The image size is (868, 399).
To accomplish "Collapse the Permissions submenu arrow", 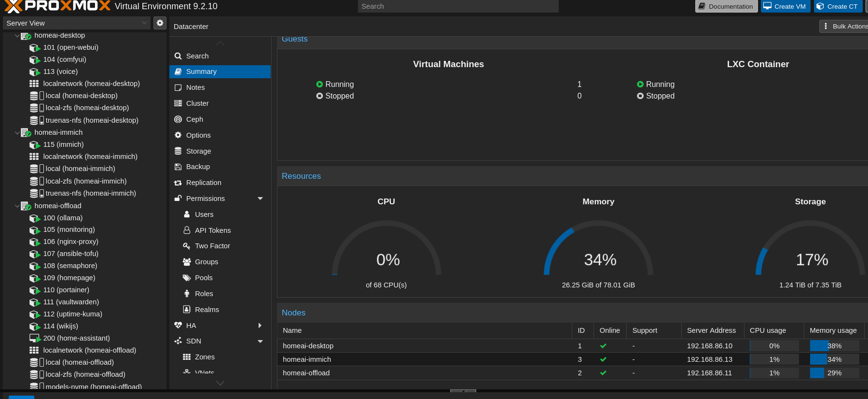I will 260,199.
